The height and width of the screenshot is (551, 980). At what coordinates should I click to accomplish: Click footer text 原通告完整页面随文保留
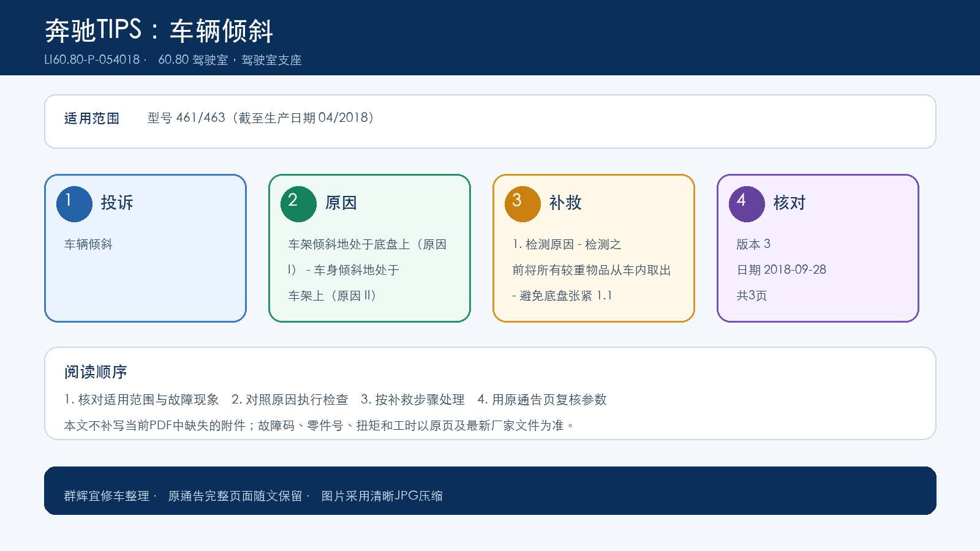coord(235,496)
